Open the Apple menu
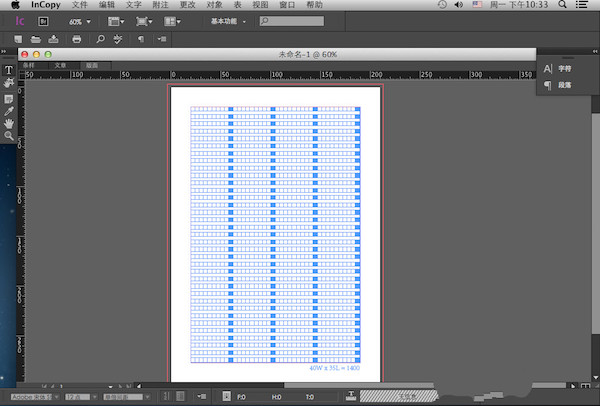Image resolution: width=600 pixels, height=406 pixels. coord(14,5)
